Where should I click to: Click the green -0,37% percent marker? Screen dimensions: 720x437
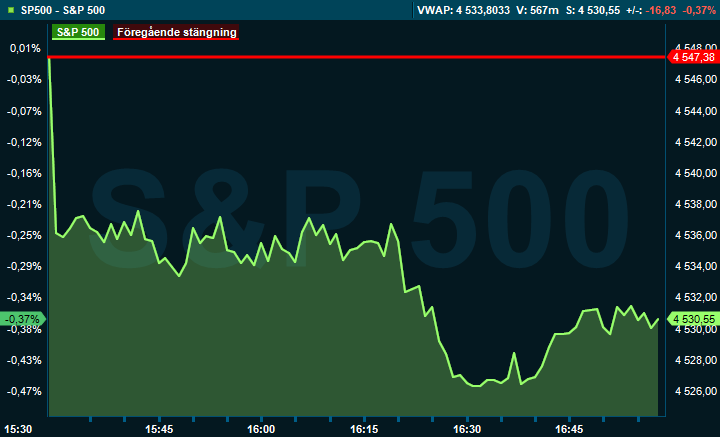(23, 319)
